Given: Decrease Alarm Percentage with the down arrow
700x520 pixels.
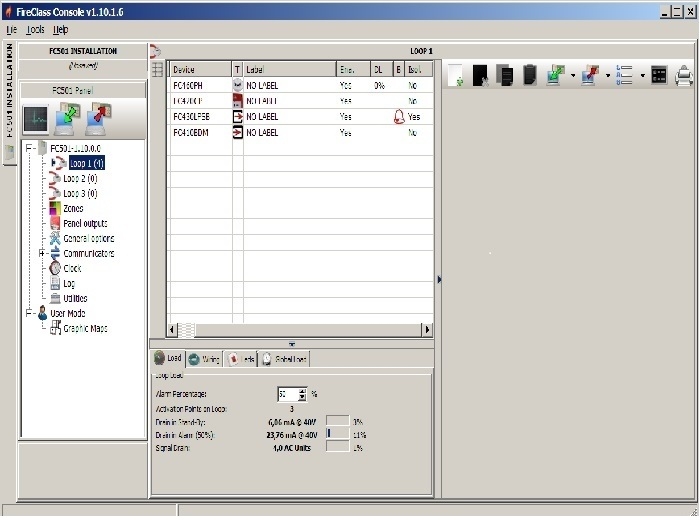Looking at the screenshot, I should click(x=303, y=397).
